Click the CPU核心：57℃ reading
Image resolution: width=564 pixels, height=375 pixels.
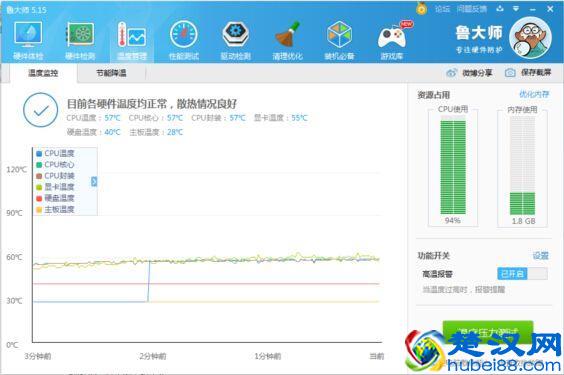156,118
